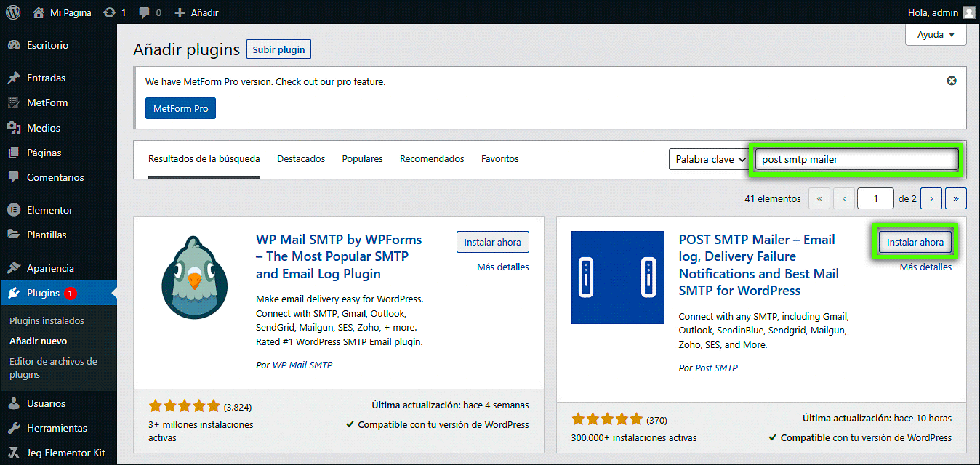Open the Palabra clave search type dropdown
Image resolution: width=980 pixels, height=465 pixels.
709,159
